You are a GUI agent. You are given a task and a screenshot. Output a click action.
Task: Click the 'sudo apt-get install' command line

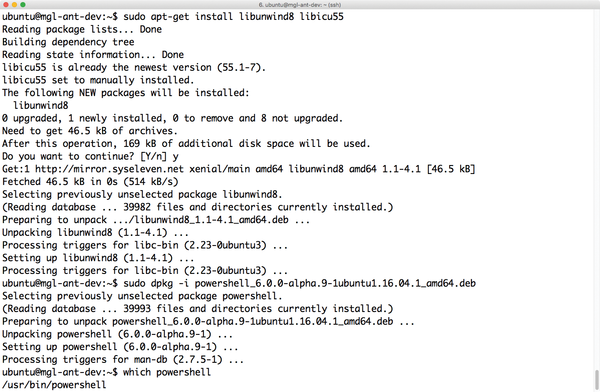(233, 16)
